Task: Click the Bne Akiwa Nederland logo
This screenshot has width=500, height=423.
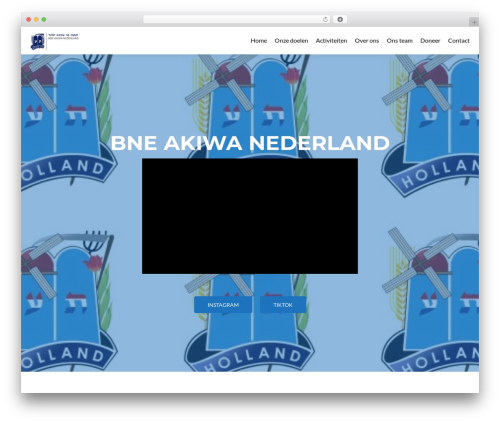Action: pyautogui.click(x=55, y=41)
